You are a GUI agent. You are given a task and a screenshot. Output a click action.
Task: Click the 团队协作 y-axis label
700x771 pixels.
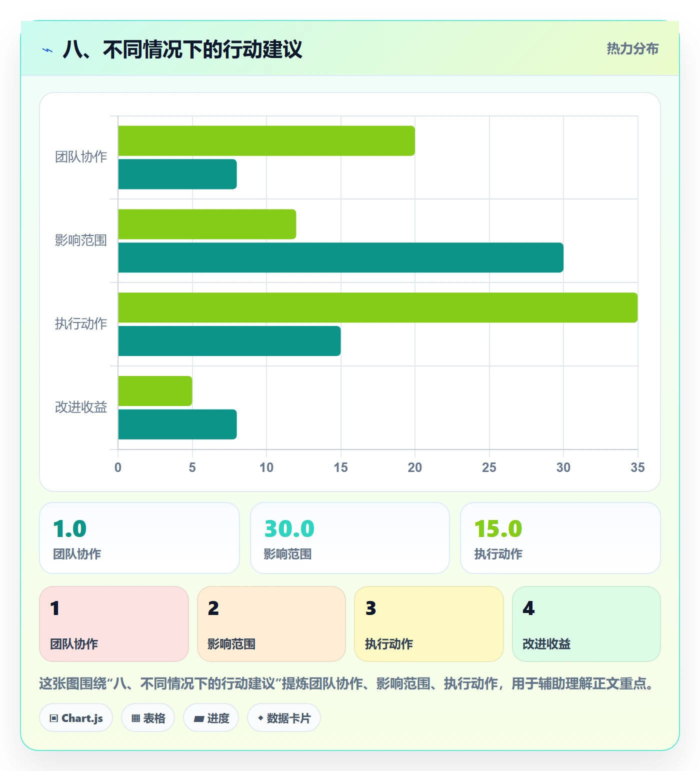(x=81, y=157)
